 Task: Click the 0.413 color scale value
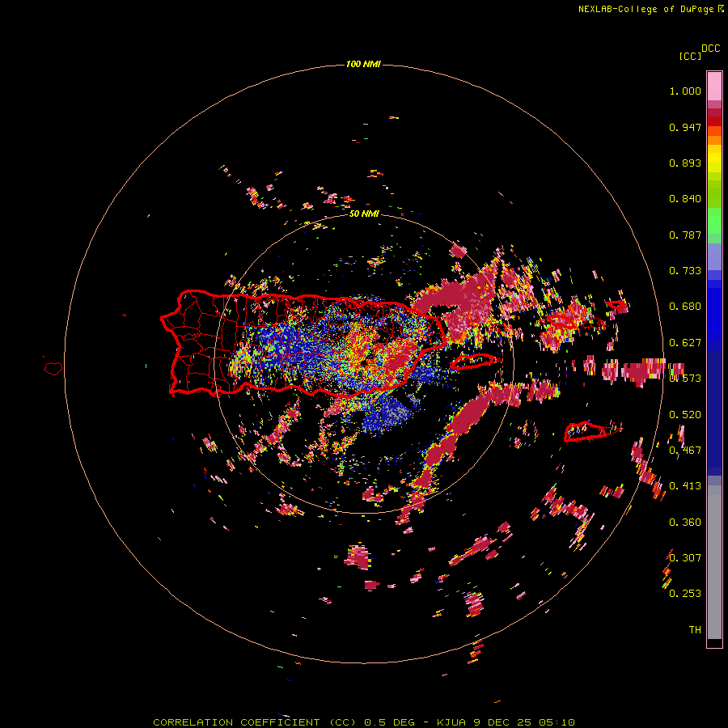(685, 486)
